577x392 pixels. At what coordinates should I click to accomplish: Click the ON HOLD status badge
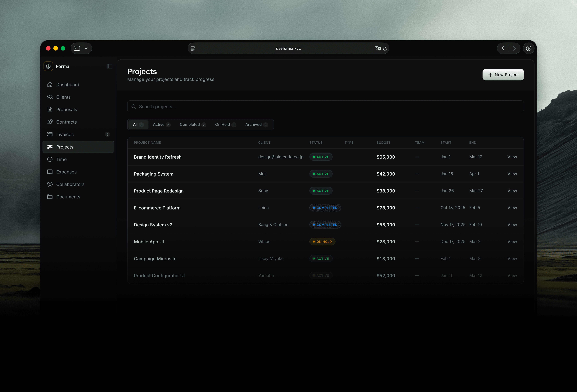(322, 242)
